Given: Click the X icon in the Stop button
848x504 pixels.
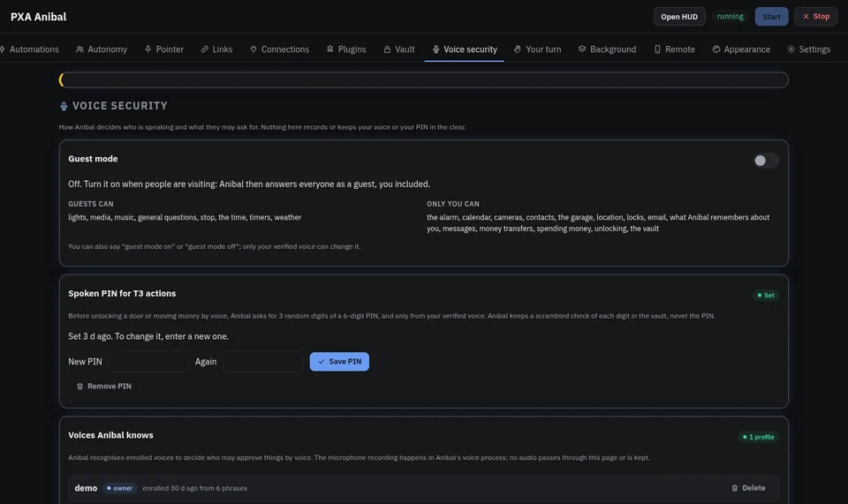Looking at the screenshot, I should click(x=806, y=16).
